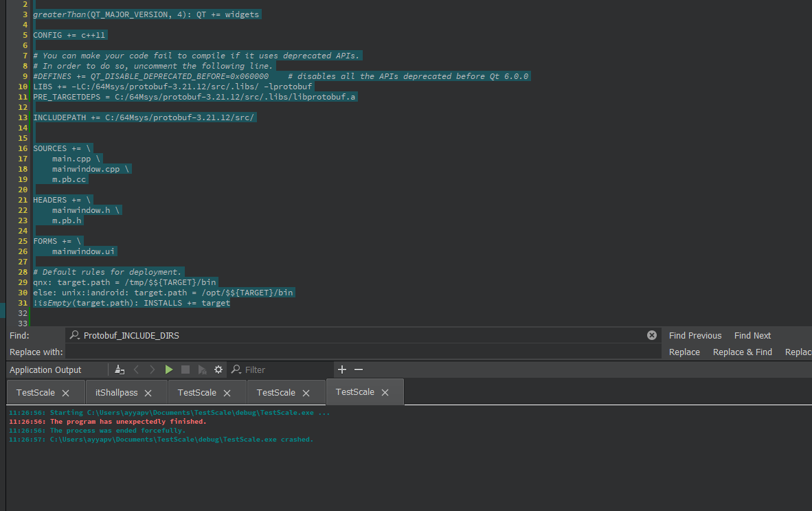
Task: Clear the Protobuf_INCLUDE_DIRS search text
Action: 652,335
